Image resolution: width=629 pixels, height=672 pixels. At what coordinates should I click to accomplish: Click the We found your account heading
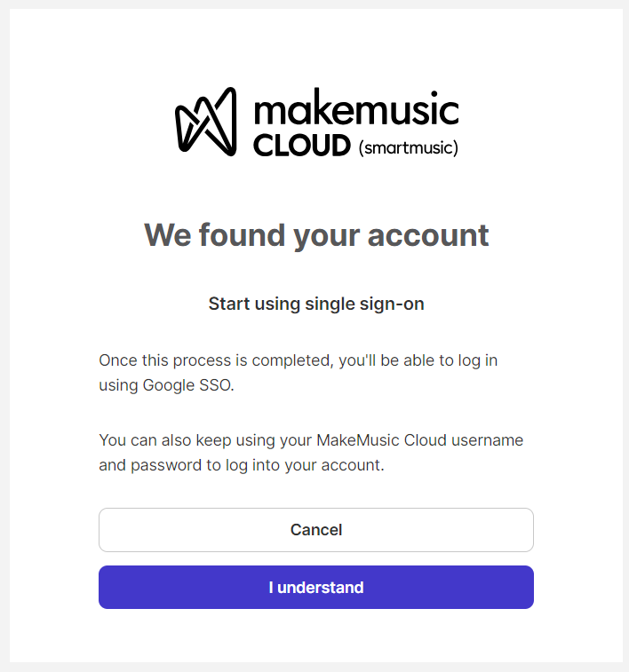coord(316,234)
